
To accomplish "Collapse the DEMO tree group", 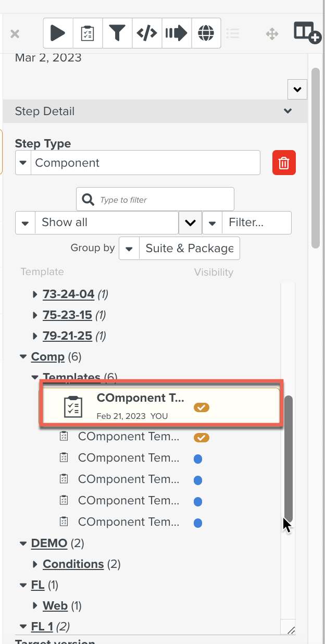I will [23, 543].
